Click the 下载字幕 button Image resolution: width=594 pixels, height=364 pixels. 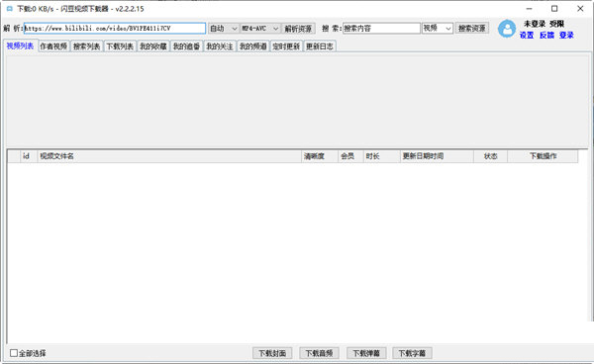(x=412, y=353)
